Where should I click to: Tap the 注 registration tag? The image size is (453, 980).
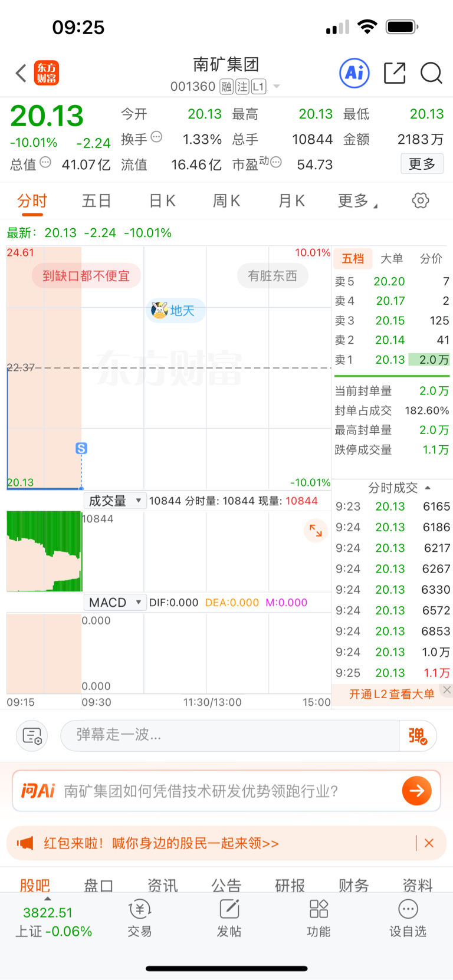click(x=242, y=87)
